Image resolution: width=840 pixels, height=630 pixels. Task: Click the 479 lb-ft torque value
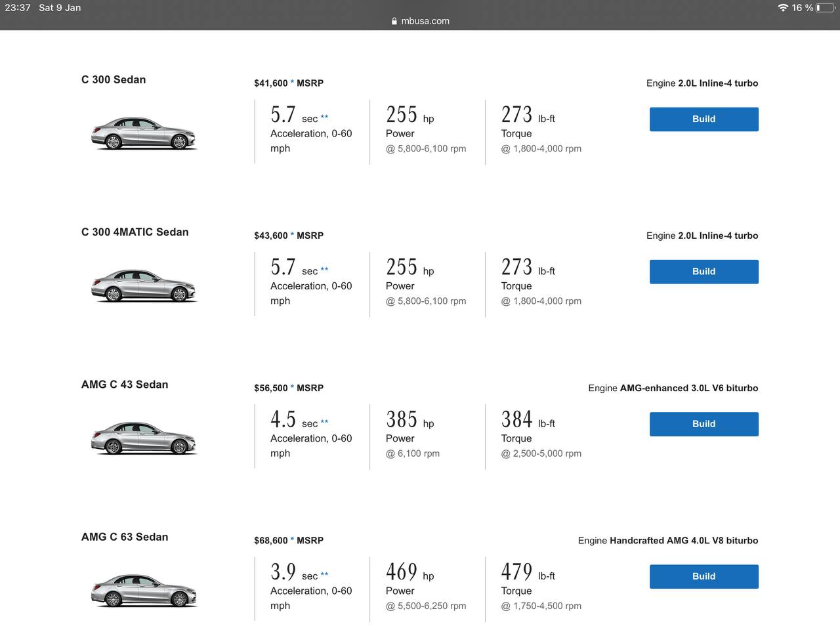[x=528, y=572]
